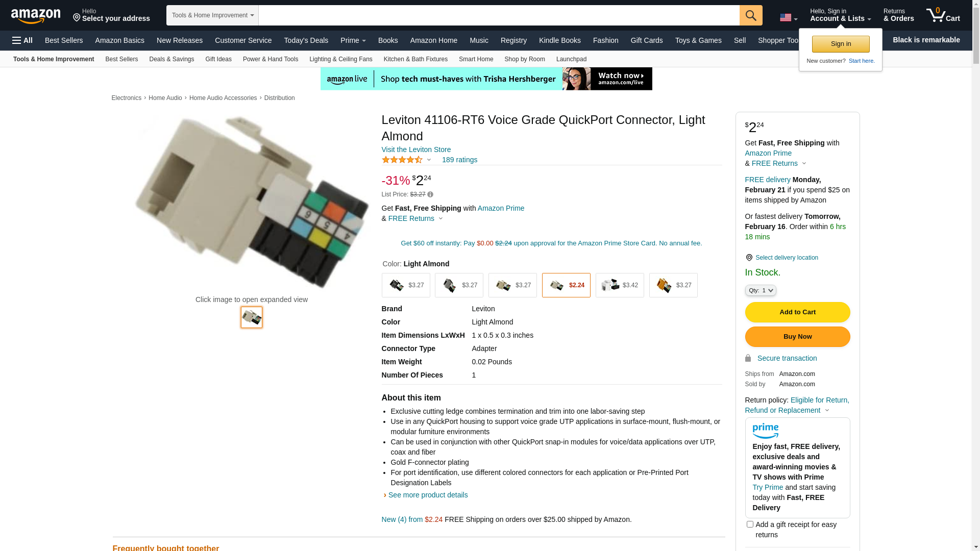Click the Buy Now button
980x551 pixels.
point(797,337)
